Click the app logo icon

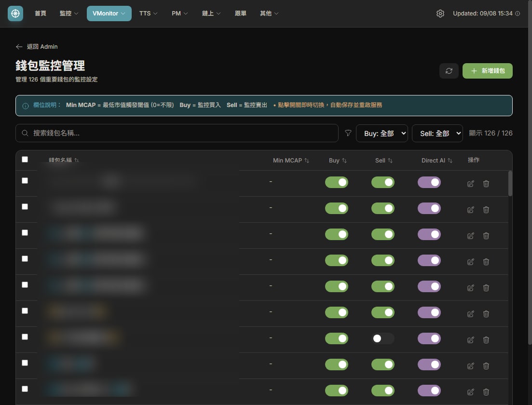pos(15,13)
